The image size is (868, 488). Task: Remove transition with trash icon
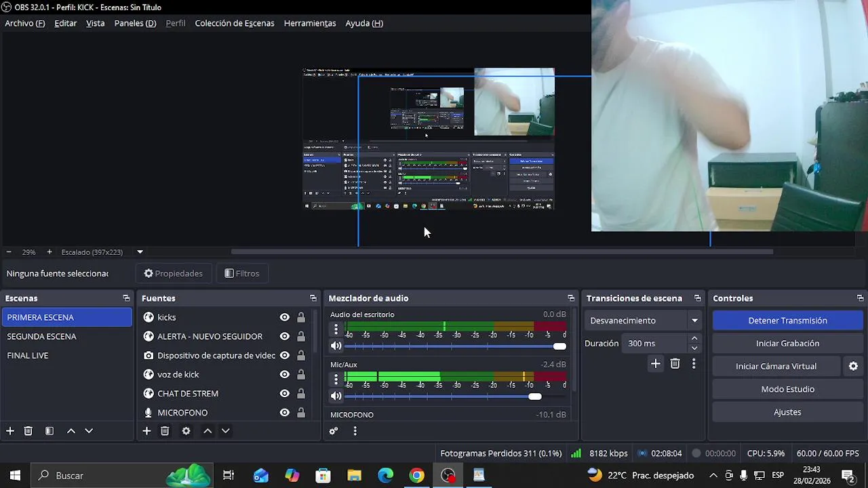(x=675, y=364)
